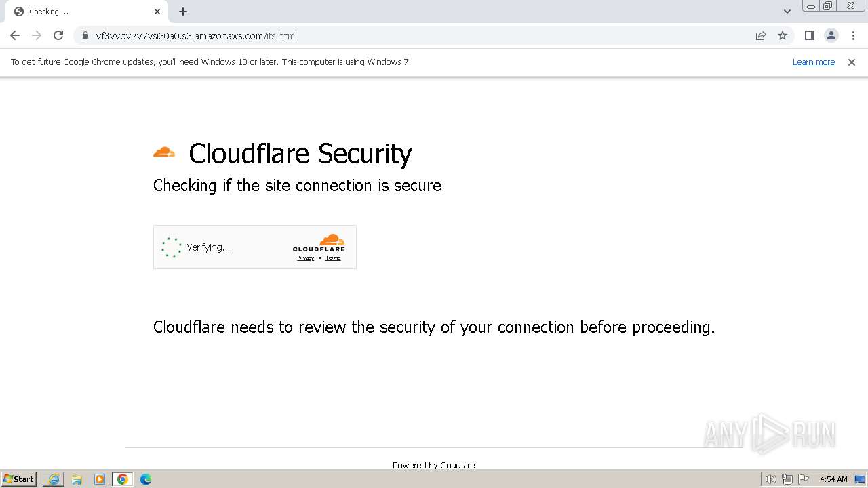Open Chrome three-dot menu
This screenshot has width=868, height=488.
pos(853,35)
